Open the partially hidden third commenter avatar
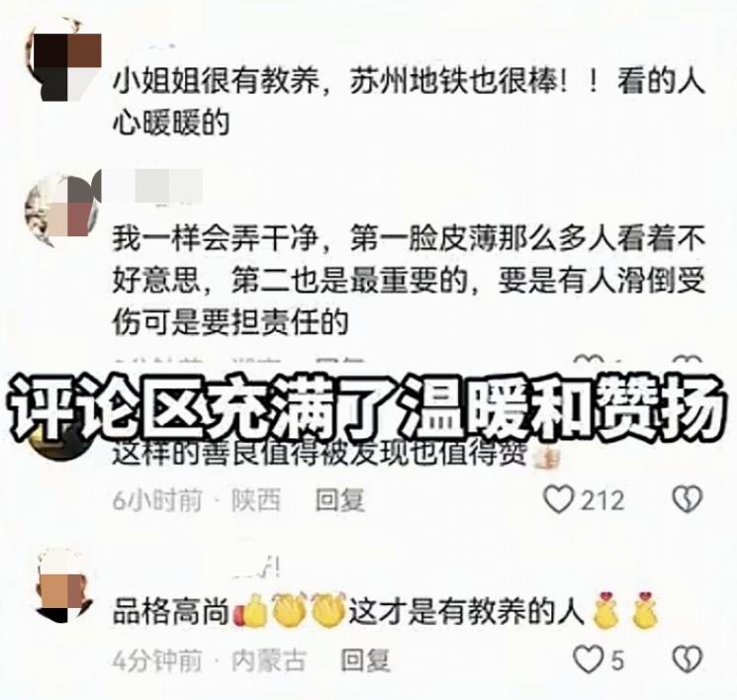737x700 pixels. 60,444
